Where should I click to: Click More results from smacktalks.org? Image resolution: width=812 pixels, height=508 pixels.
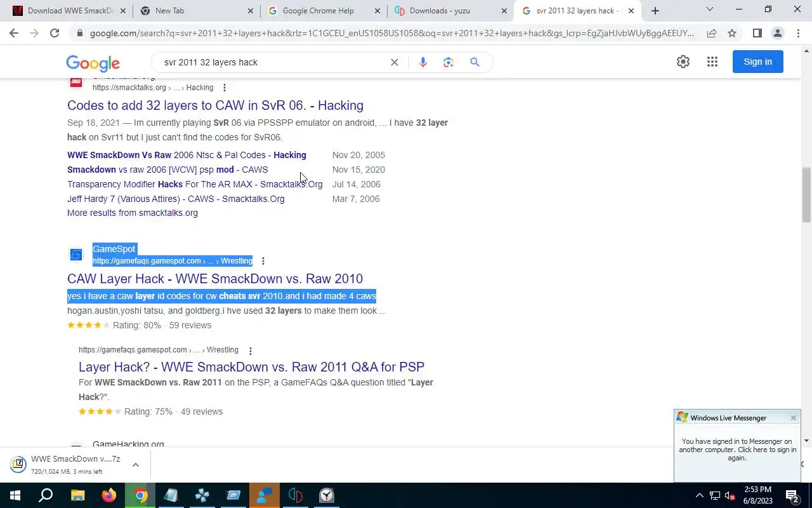point(133,213)
